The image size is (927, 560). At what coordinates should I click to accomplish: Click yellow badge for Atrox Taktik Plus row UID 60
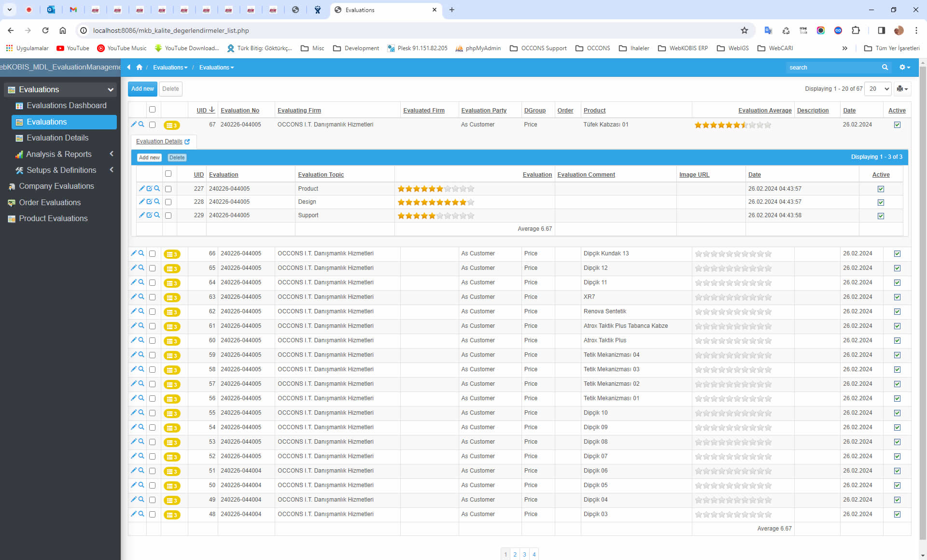point(172,341)
